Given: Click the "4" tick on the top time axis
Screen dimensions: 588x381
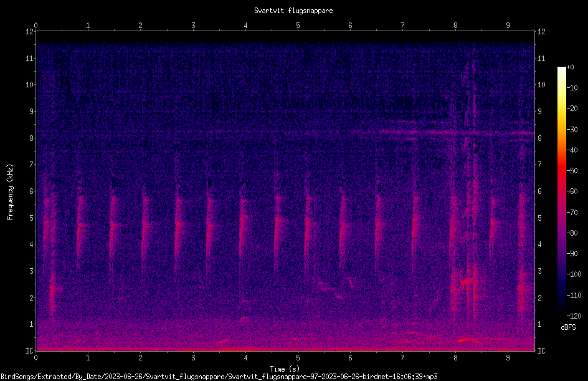Looking at the screenshot, I should point(245,26).
